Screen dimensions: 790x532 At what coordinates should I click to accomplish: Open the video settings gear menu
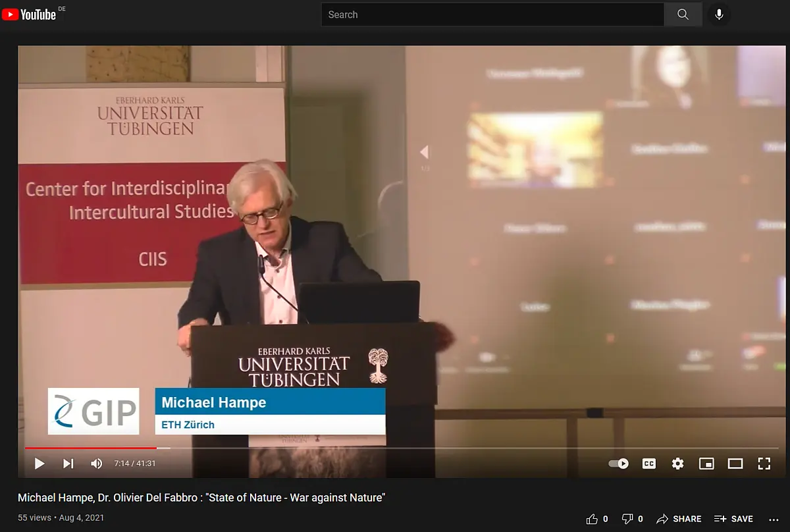[x=677, y=464]
